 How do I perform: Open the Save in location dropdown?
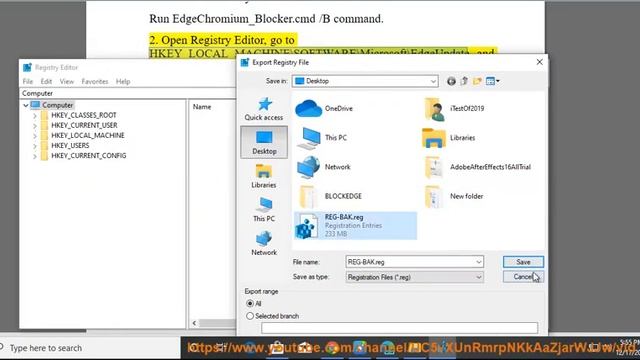pyautogui.click(x=433, y=81)
